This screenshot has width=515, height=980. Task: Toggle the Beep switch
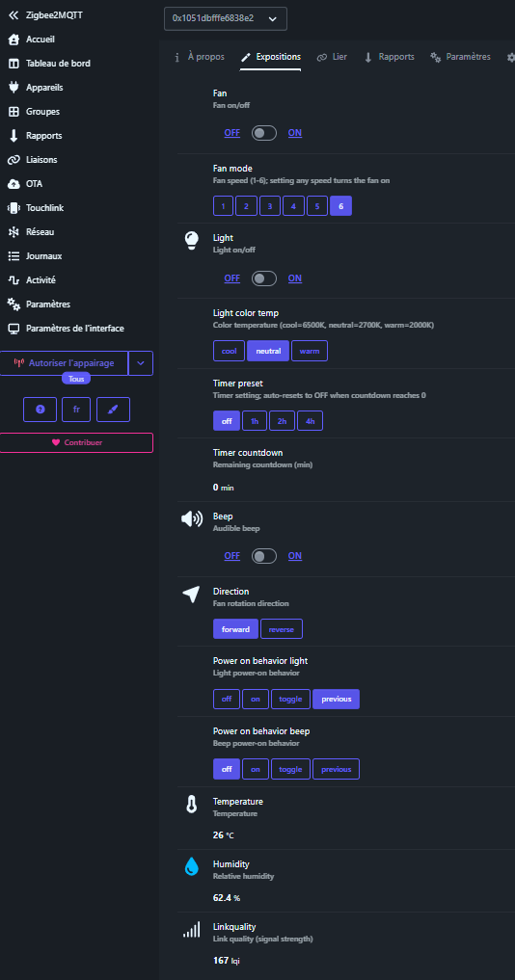264,556
